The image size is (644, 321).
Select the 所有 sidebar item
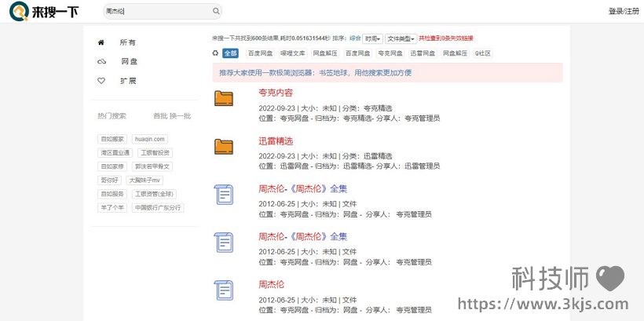click(x=128, y=42)
